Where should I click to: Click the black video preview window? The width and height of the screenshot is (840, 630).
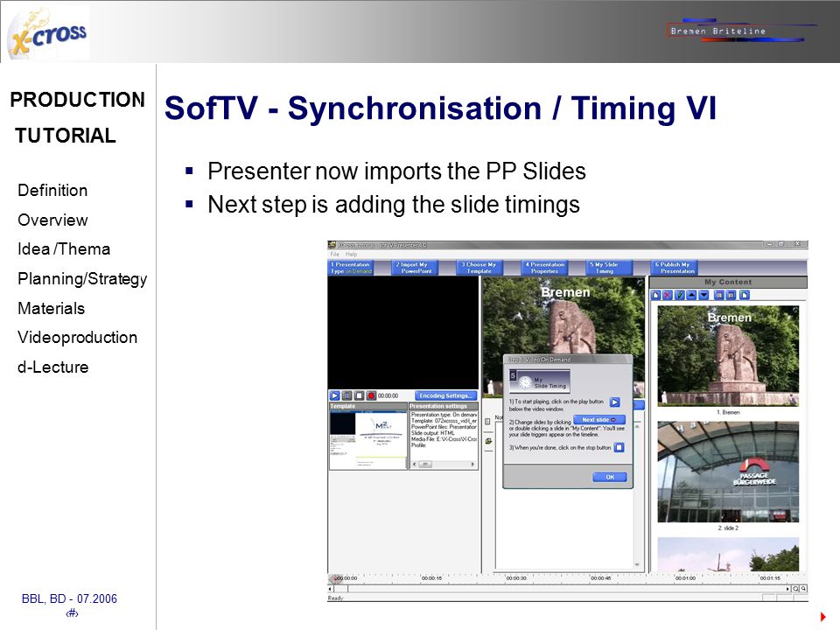(x=402, y=332)
